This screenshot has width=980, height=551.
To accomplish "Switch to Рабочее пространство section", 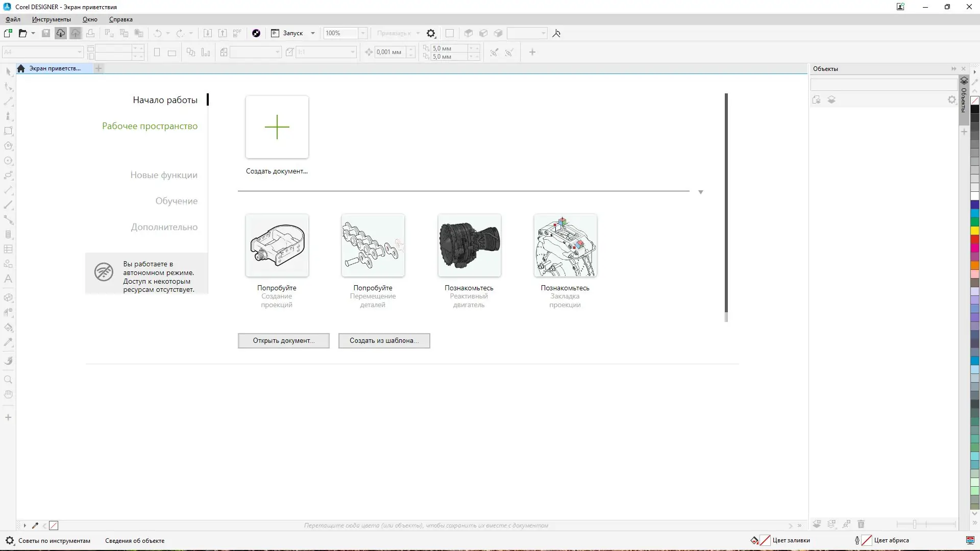I will pyautogui.click(x=150, y=126).
